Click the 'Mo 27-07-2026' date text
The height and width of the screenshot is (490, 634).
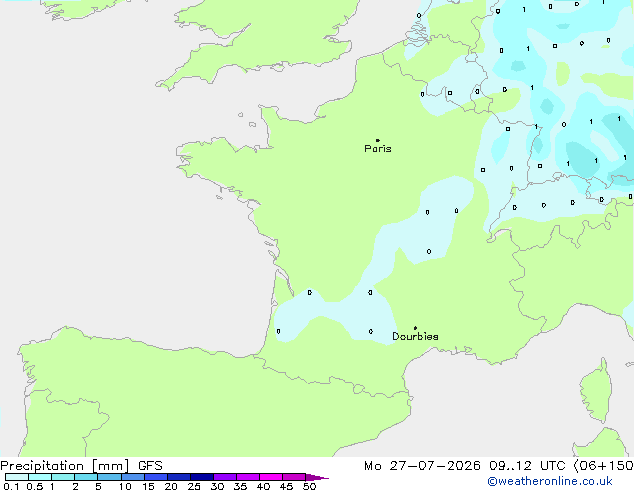tap(422, 466)
